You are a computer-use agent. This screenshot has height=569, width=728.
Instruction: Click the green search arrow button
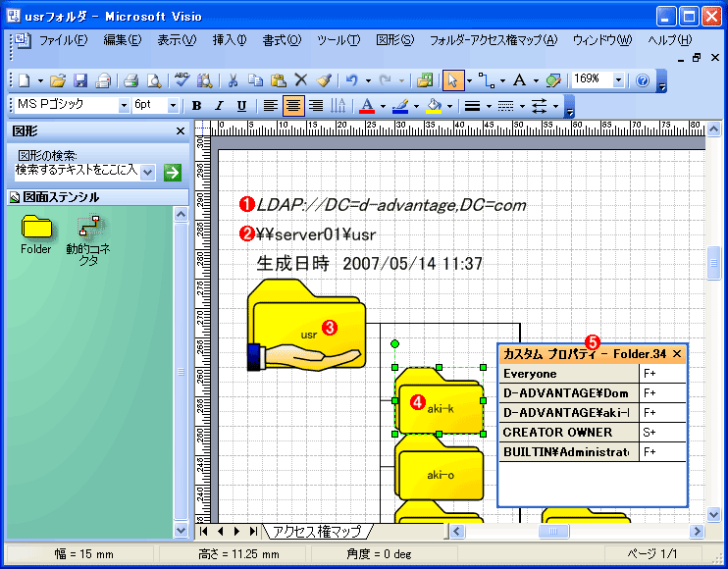[173, 173]
